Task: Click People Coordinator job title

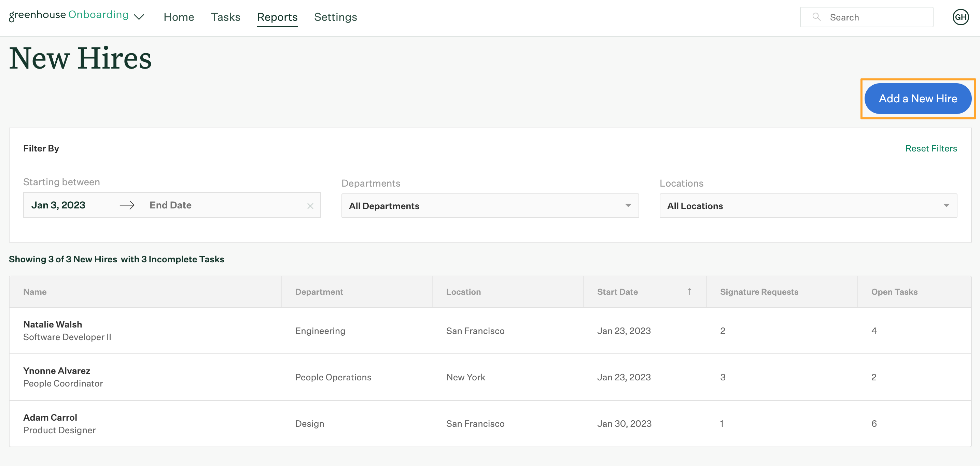Action: click(63, 383)
